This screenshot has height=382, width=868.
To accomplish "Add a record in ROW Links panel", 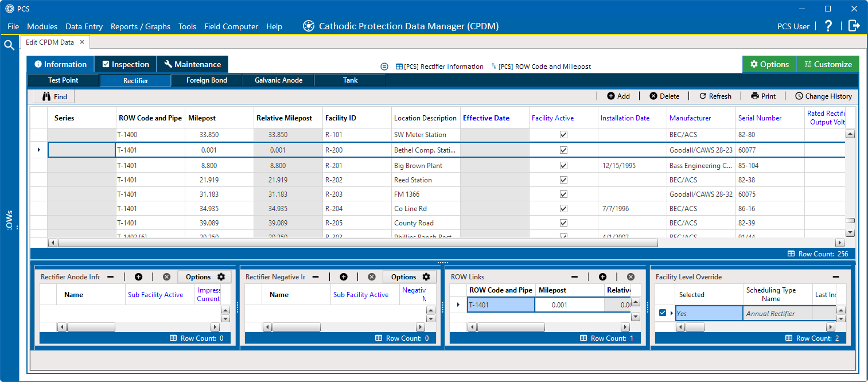I will coord(602,276).
